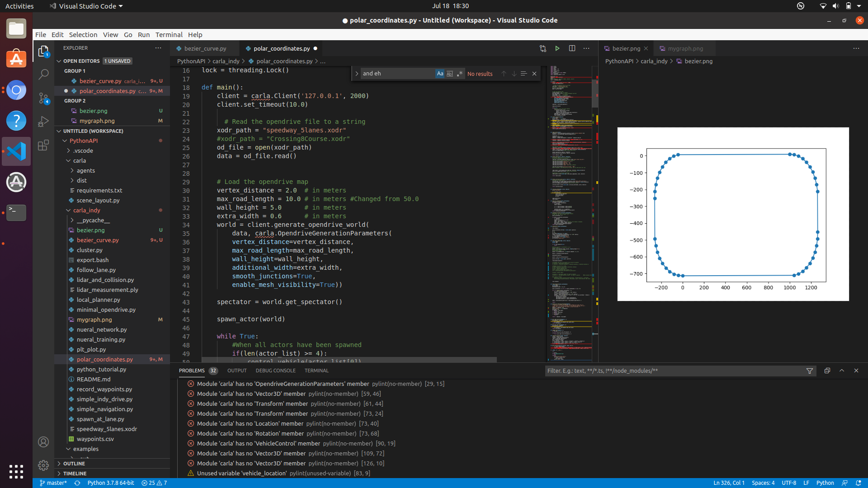Screen dimensions: 868x488
Task: Enable whole word matching in search
Action: pos(450,73)
